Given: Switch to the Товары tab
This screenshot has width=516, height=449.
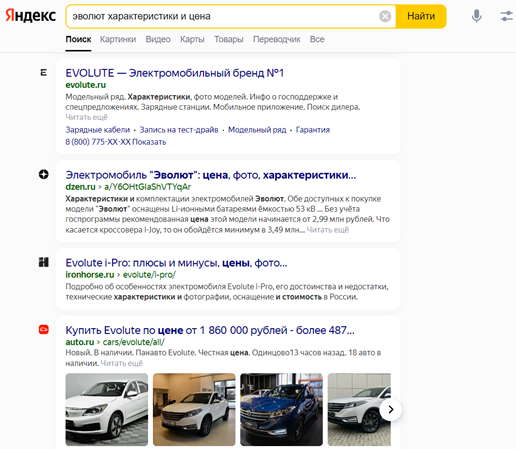Looking at the screenshot, I should tap(229, 39).
